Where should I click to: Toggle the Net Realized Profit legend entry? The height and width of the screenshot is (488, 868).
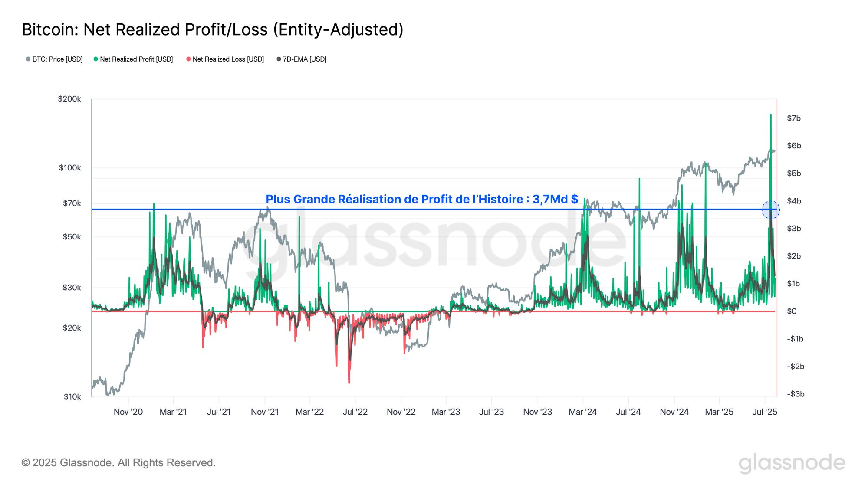pyautogui.click(x=136, y=59)
